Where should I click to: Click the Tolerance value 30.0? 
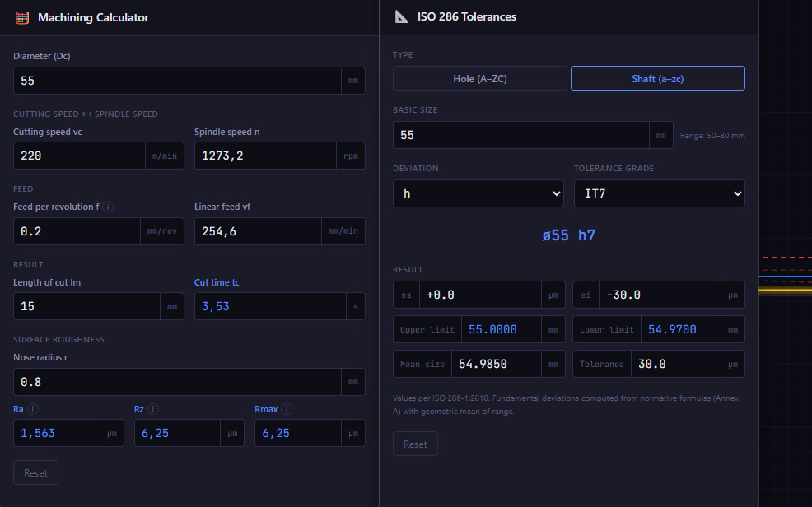click(652, 365)
